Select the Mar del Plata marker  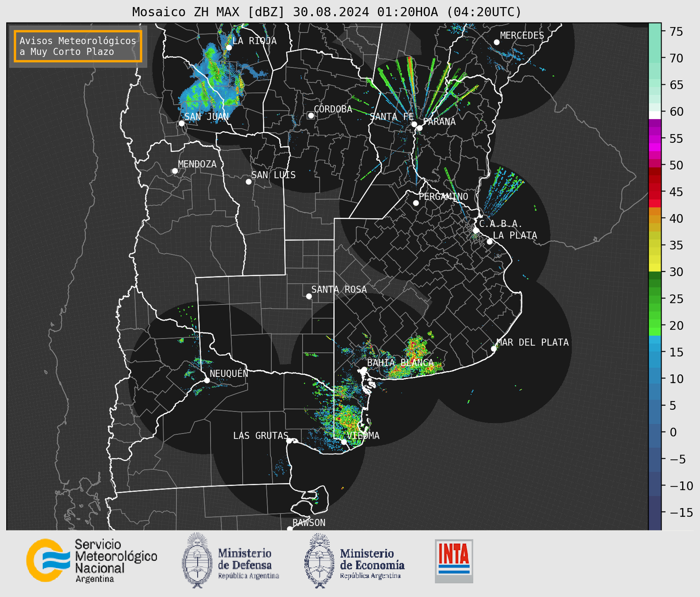[493, 349]
